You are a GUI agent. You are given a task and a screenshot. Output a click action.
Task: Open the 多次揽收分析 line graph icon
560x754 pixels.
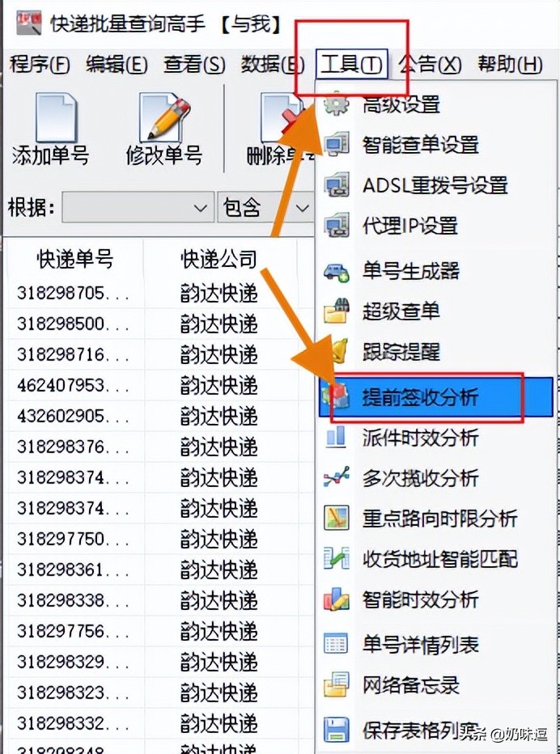point(337,477)
